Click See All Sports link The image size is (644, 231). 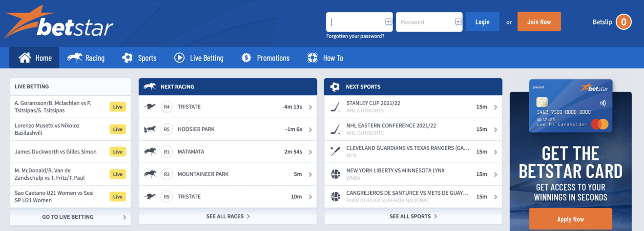pyautogui.click(x=414, y=216)
